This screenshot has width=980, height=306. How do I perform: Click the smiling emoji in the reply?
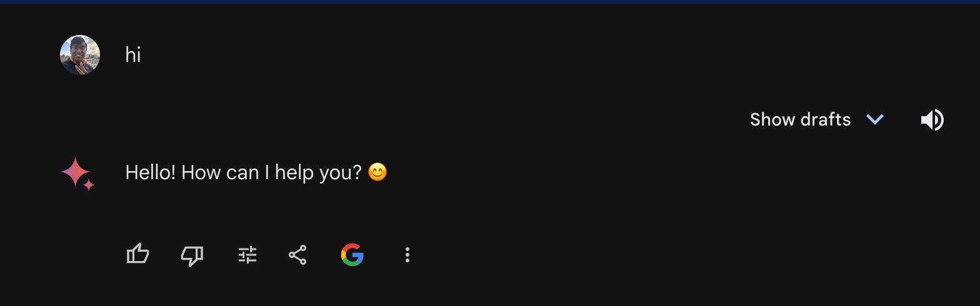tap(377, 172)
